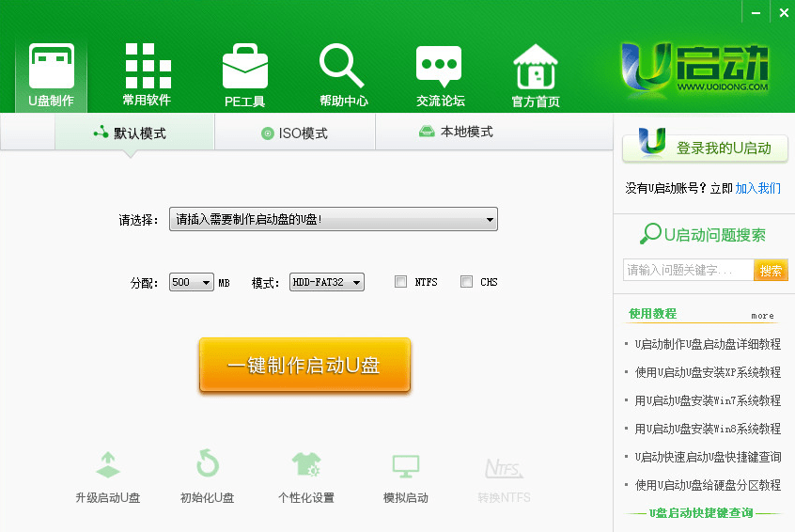
Task: Open 使用U启动U盘给硬盘分区教程 link
Action: coord(708,485)
